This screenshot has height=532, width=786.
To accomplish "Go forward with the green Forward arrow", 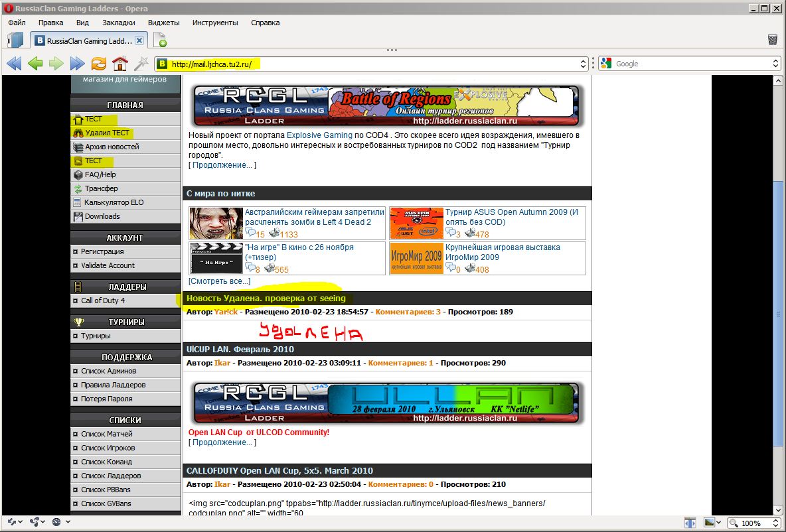I will [x=56, y=64].
